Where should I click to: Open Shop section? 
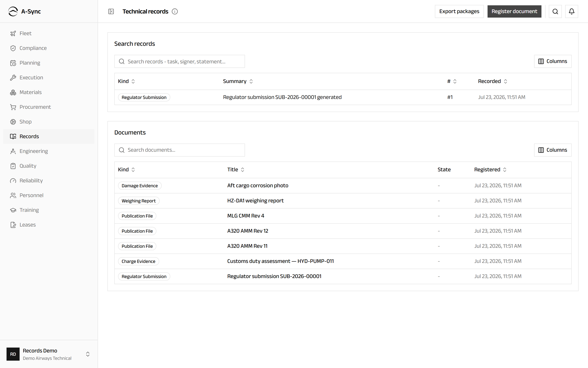(x=49, y=122)
